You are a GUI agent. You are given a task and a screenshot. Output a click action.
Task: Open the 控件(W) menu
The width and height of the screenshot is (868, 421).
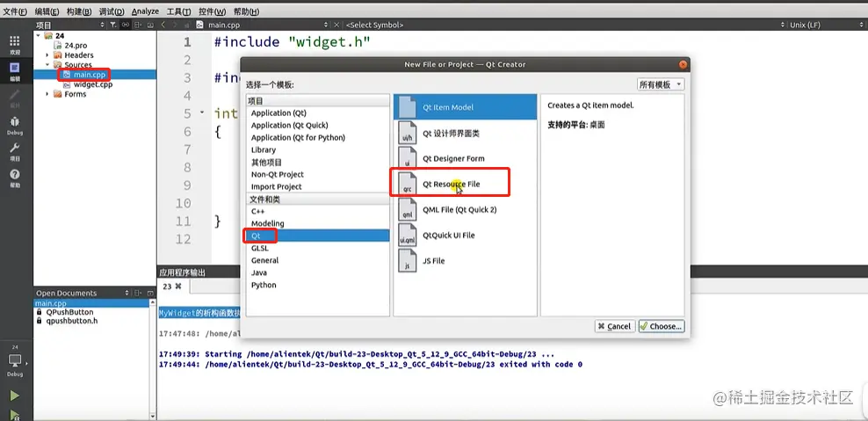coord(212,11)
